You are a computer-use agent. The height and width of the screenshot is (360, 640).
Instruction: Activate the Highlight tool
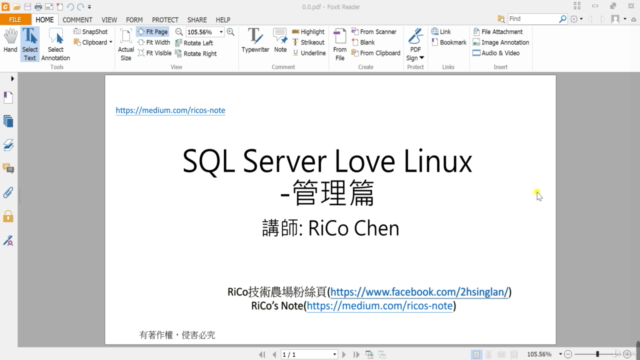point(308,31)
